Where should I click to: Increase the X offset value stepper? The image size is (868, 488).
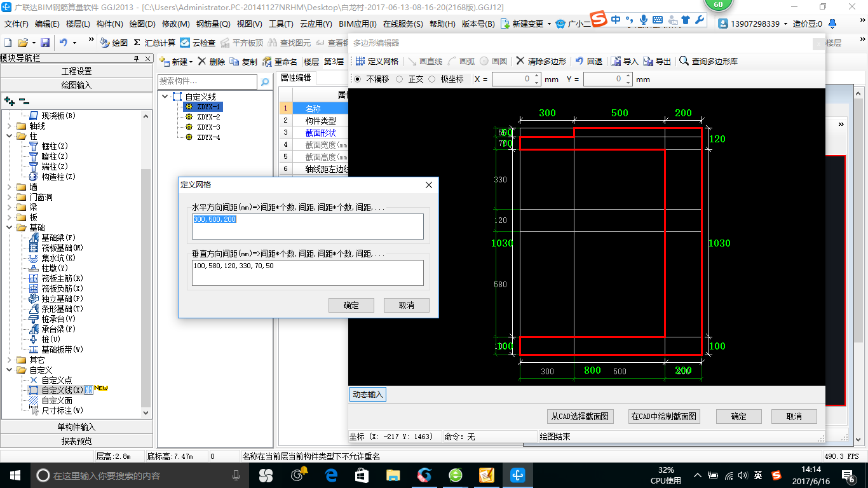click(537, 76)
